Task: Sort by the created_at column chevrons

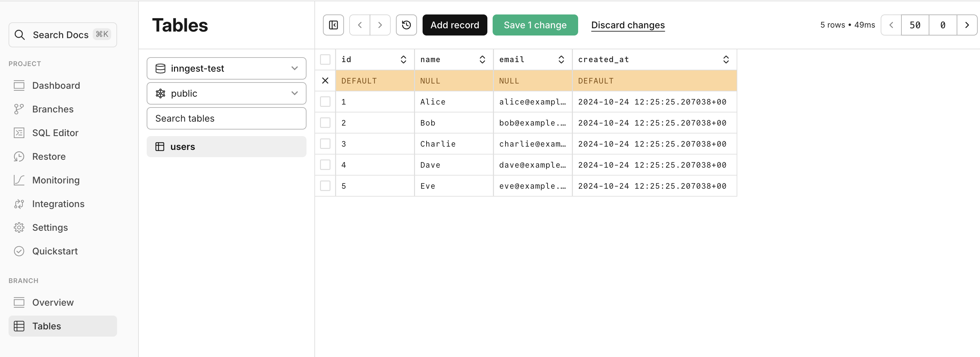Action: click(x=726, y=59)
